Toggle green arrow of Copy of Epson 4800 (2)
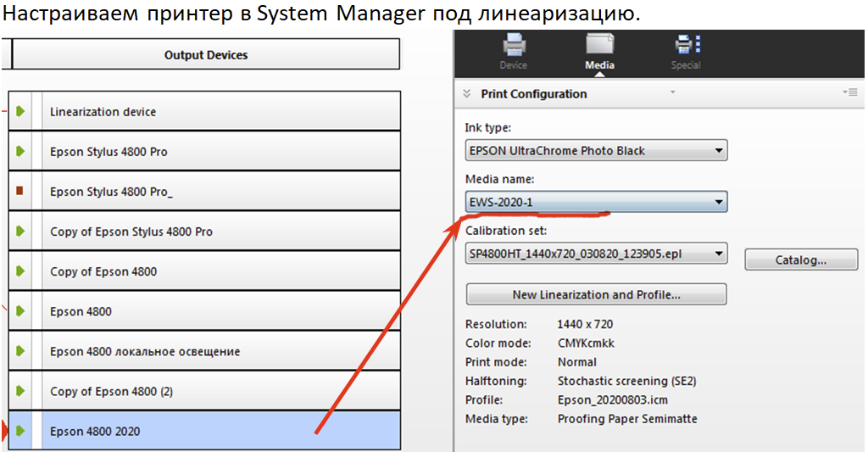 pos(20,390)
